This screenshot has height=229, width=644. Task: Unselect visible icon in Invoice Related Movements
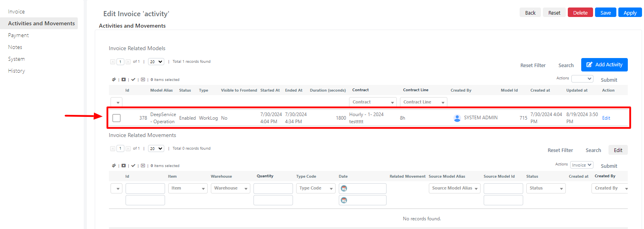(143, 165)
